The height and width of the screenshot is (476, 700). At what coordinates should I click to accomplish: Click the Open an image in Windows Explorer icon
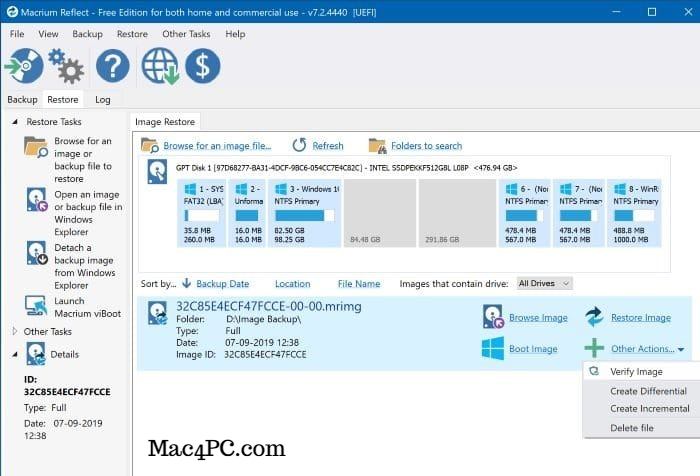pyautogui.click(x=37, y=200)
